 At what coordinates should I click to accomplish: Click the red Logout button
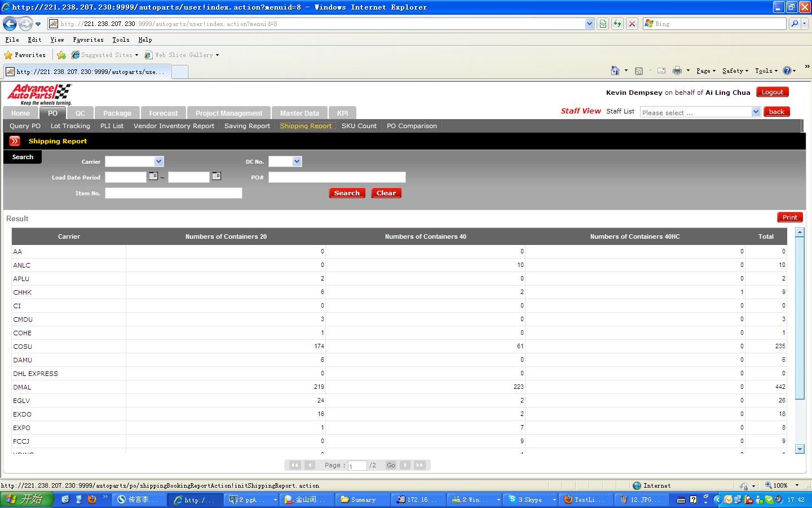click(772, 92)
